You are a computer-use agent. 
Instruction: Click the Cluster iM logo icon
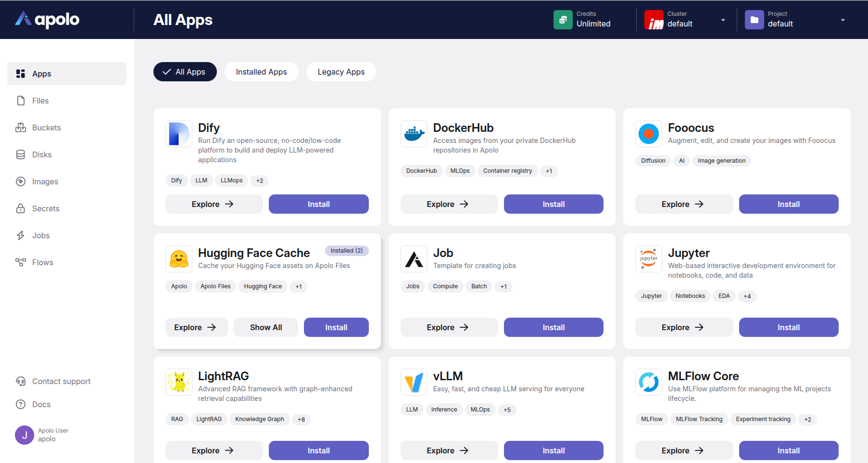click(654, 20)
